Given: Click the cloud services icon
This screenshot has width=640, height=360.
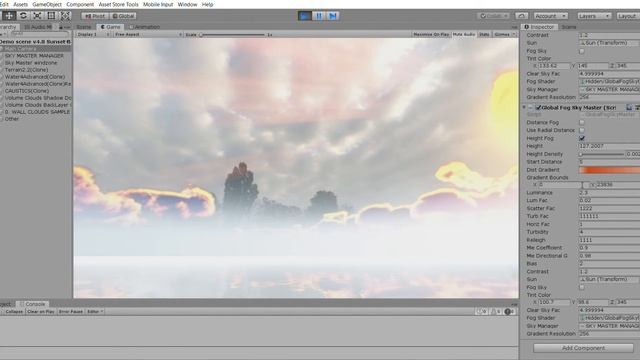Looking at the screenshot, I should (522, 16).
